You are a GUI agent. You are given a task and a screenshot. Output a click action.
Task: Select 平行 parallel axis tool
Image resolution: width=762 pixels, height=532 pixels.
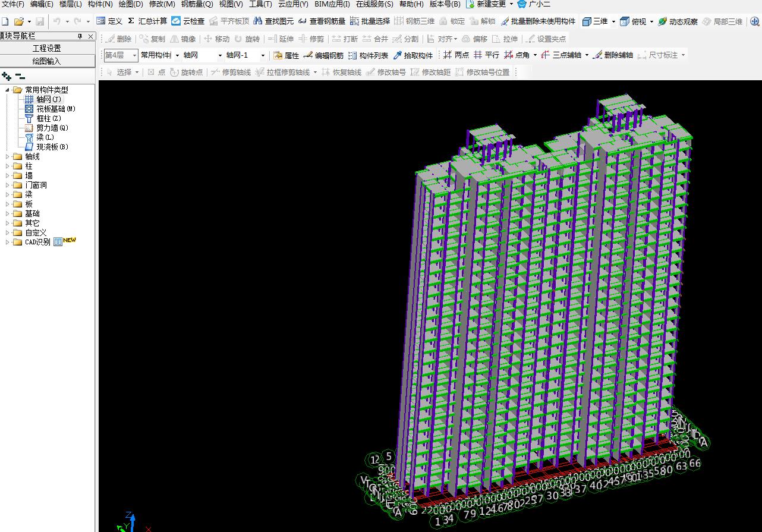486,55
